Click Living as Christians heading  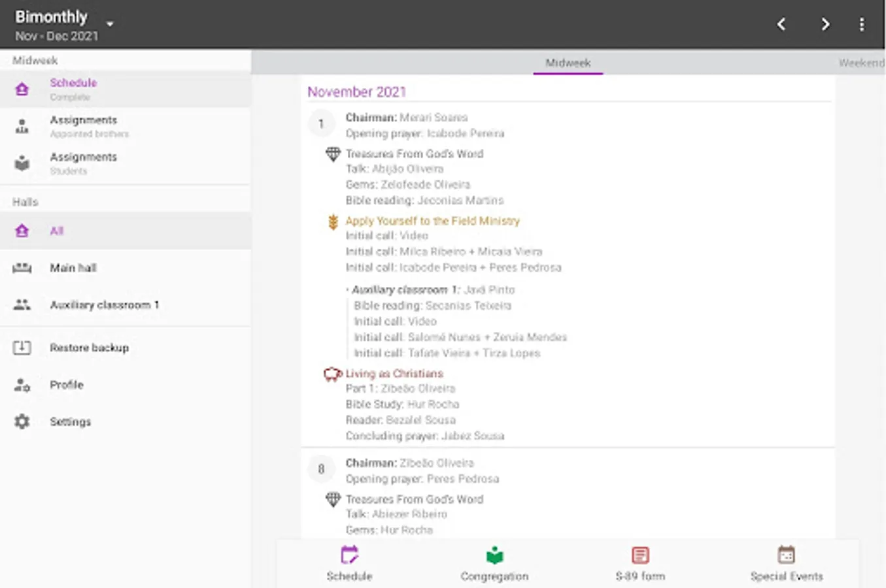(394, 374)
